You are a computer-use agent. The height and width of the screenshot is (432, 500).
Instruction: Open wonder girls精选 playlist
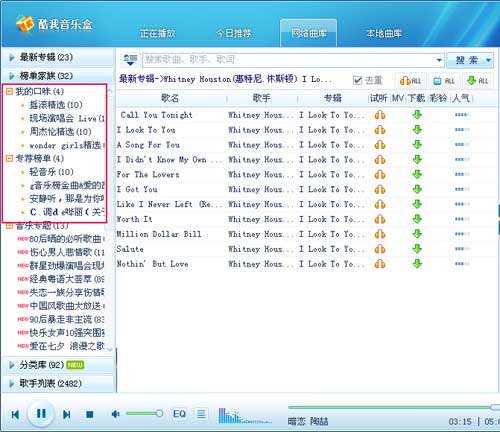tap(67, 145)
